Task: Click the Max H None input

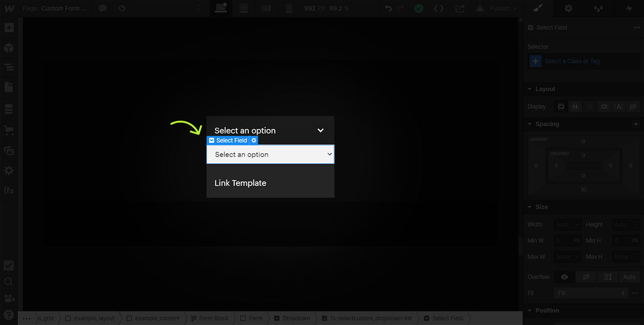Action: [x=625, y=257]
